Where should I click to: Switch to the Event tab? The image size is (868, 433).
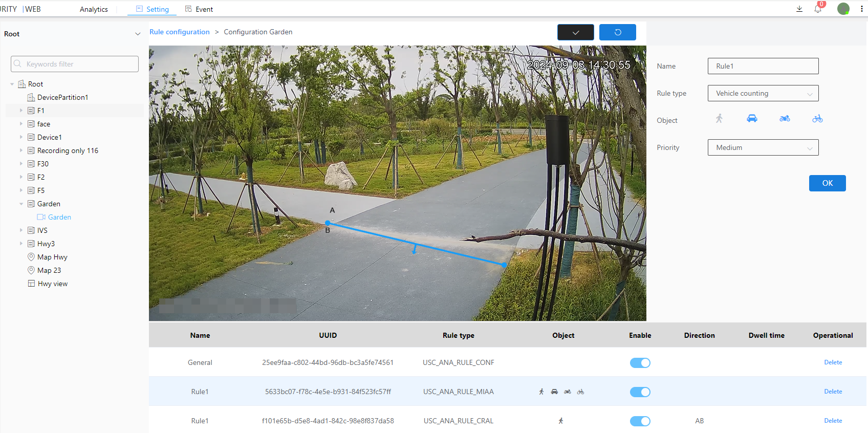(199, 9)
